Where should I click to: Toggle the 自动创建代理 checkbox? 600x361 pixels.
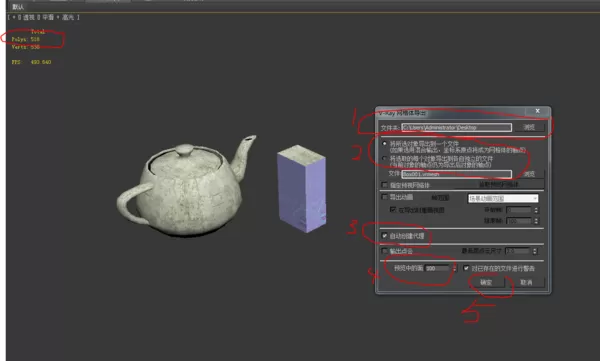(x=385, y=236)
